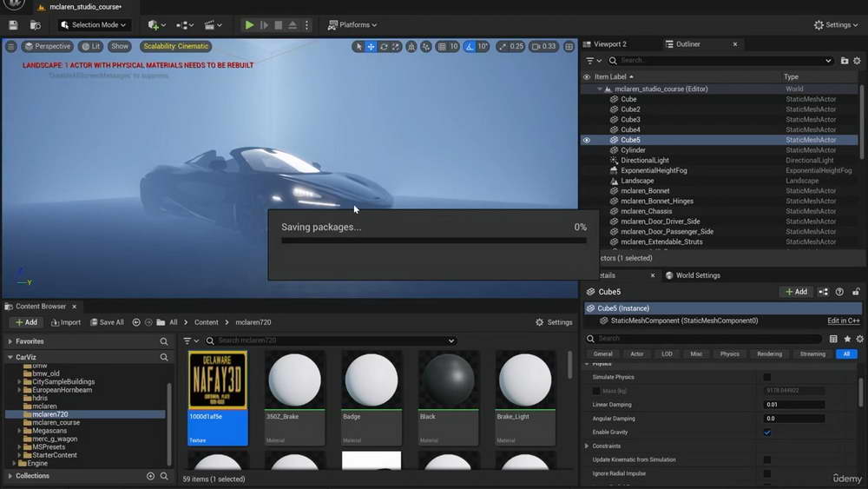Select the viewport Select objects arrow tool

(x=358, y=47)
